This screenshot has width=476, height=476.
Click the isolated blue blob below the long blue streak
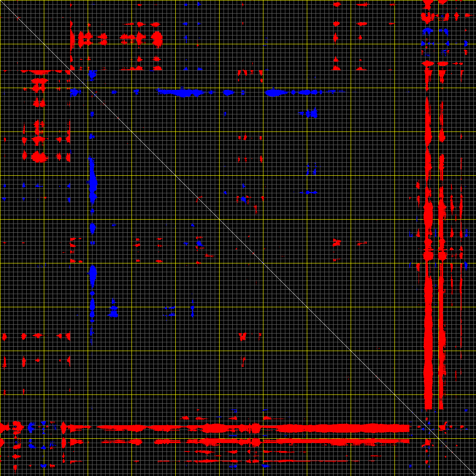[312, 114]
